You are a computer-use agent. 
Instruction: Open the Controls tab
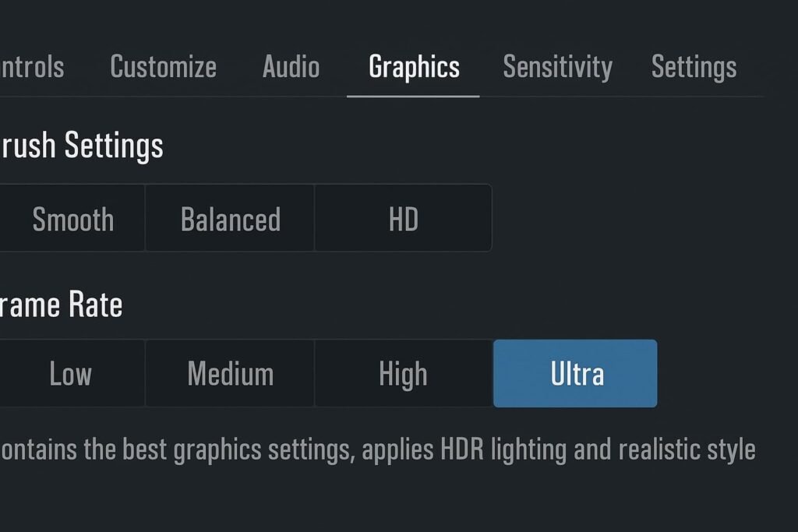(31, 66)
